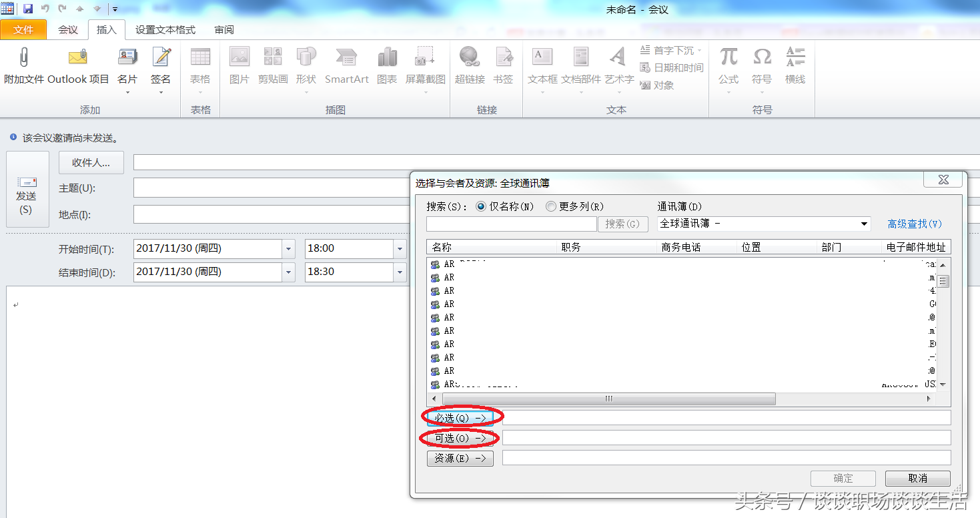
Task: Click the required attendees text field
Action: point(726,418)
